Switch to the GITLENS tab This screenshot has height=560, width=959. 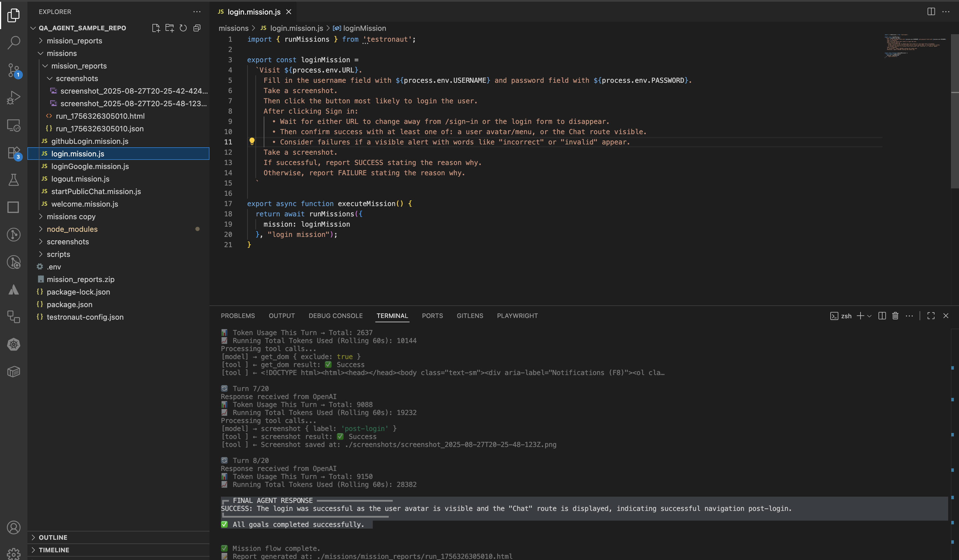(x=470, y=316)
